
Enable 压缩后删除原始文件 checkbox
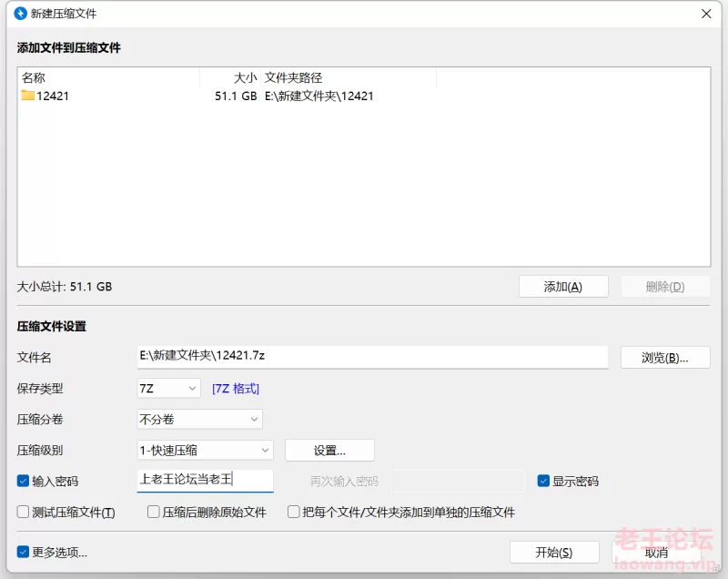153,512
